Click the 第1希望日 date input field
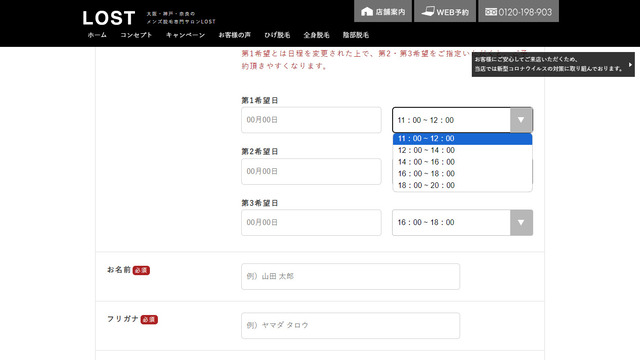 [311, 120]
